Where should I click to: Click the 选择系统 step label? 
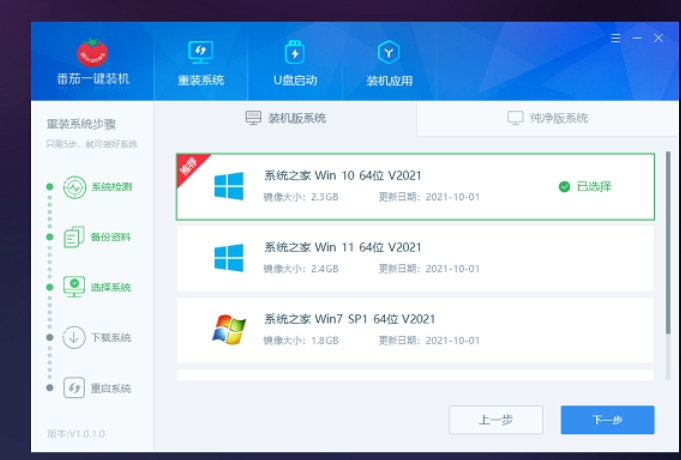pyautogui.click(x=111, y=287)
